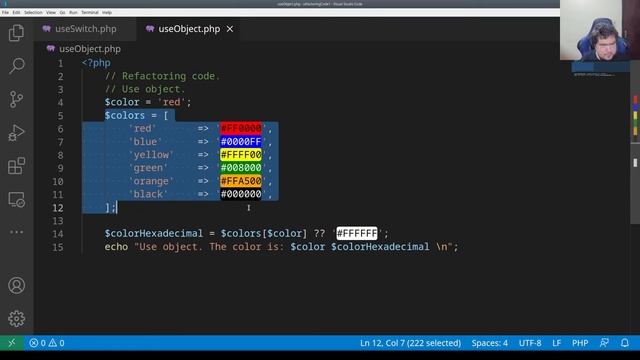Open the Search view in activity bar
The image size is (640, 360).
16,66
